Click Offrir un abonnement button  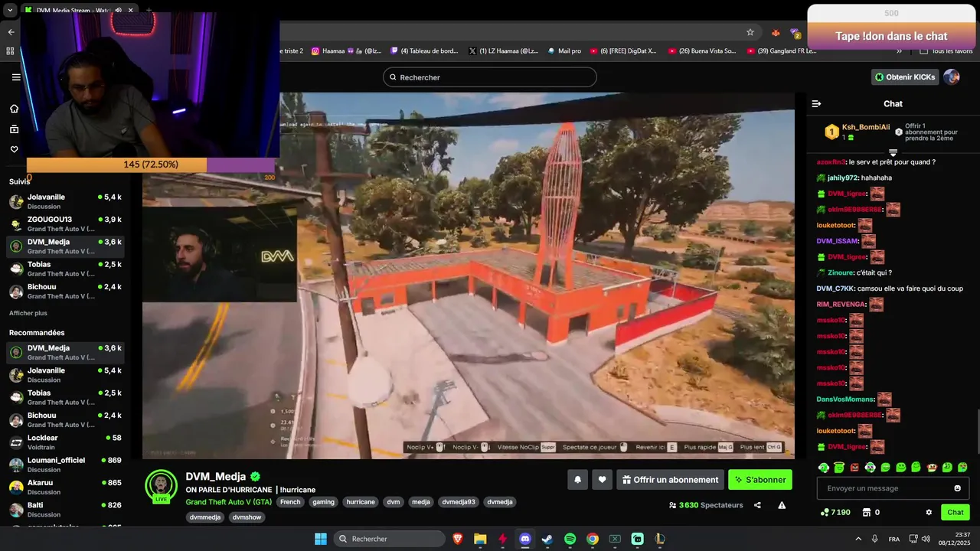coord(670,480)
